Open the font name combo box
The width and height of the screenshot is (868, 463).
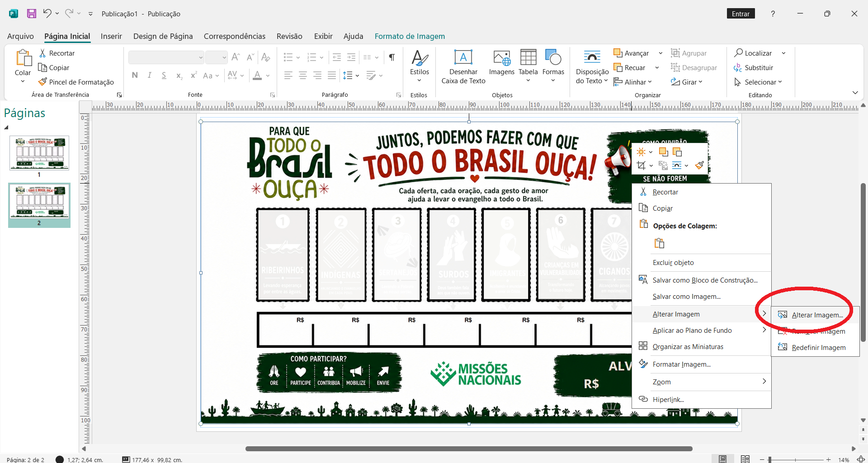point(166,57)
